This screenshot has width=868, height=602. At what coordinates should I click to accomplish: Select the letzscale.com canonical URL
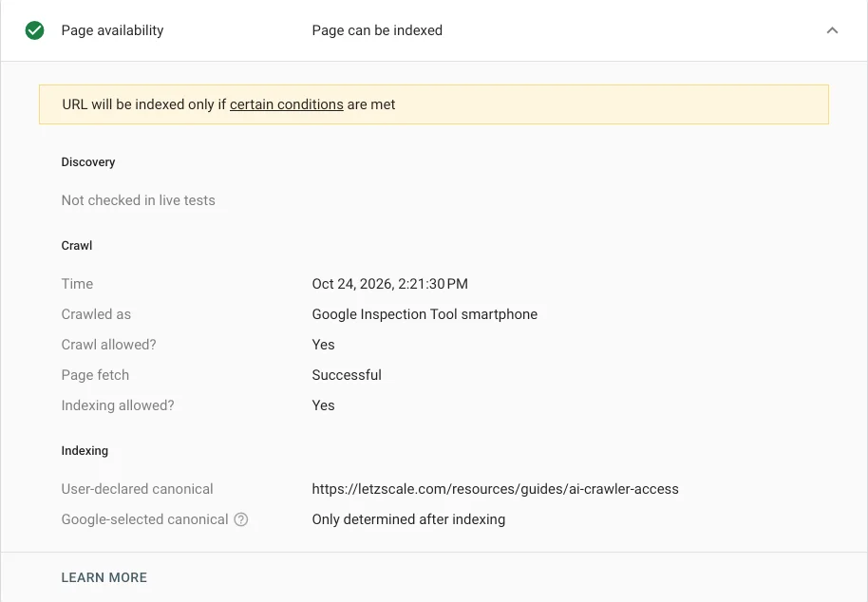pos(496,489)
